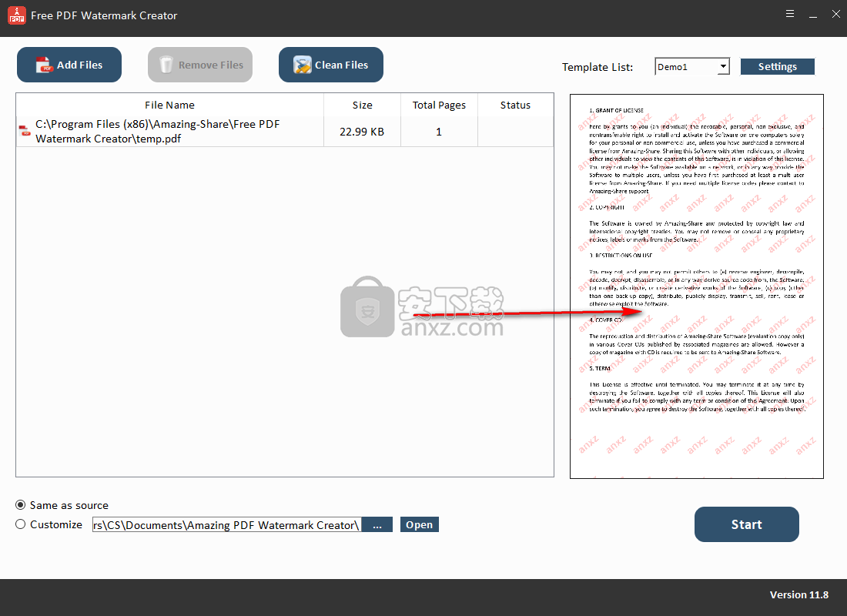Click the File Name column header
847x616 pixels.
click(169, 105)
